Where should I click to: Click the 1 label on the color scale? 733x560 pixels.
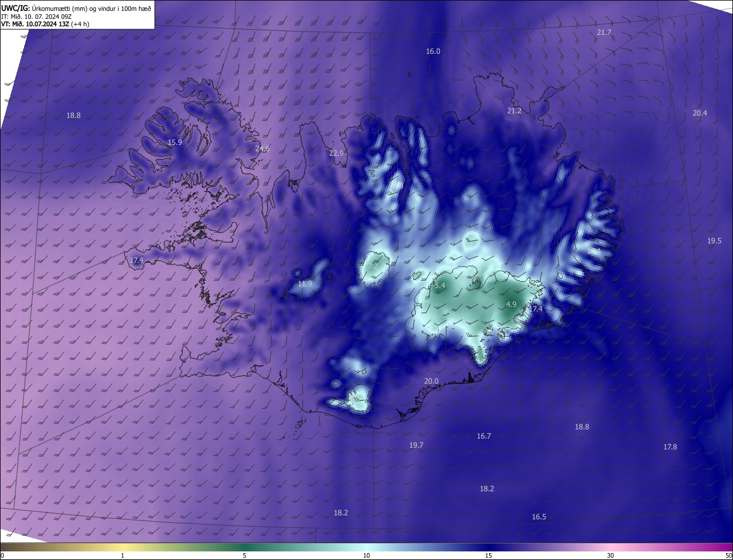(123, 555)
